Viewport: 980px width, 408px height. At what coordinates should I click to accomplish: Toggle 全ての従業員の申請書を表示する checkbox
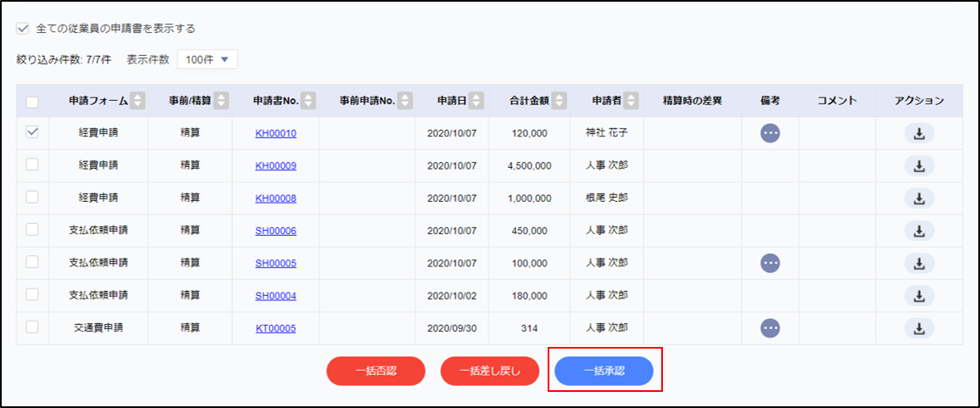point(23,28)
